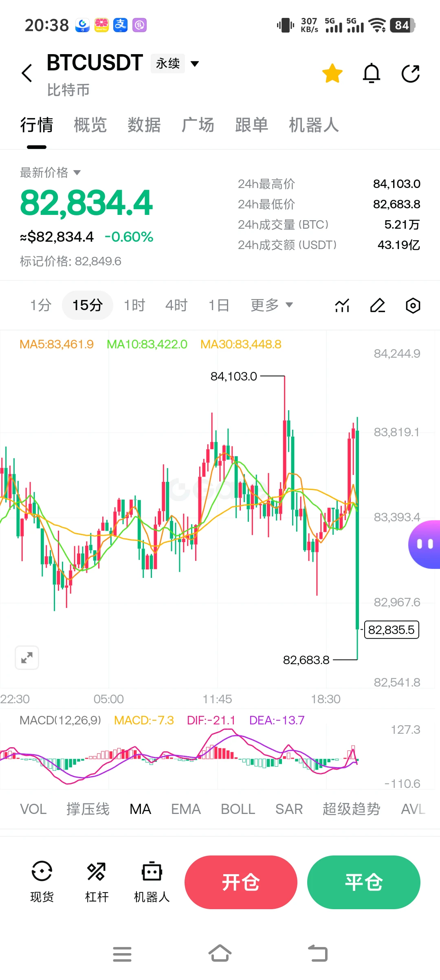Expand chart to fullscreen

pos(27,658)
